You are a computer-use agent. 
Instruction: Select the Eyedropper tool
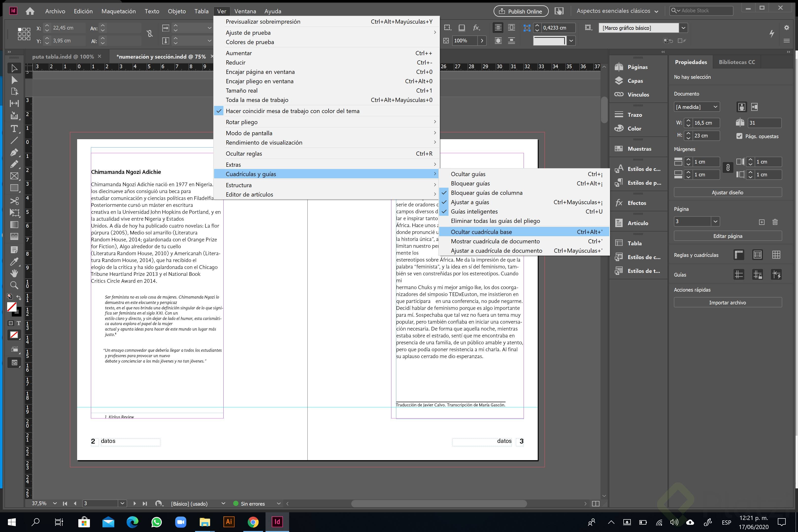pyautogui.click(x=14, y=262)
